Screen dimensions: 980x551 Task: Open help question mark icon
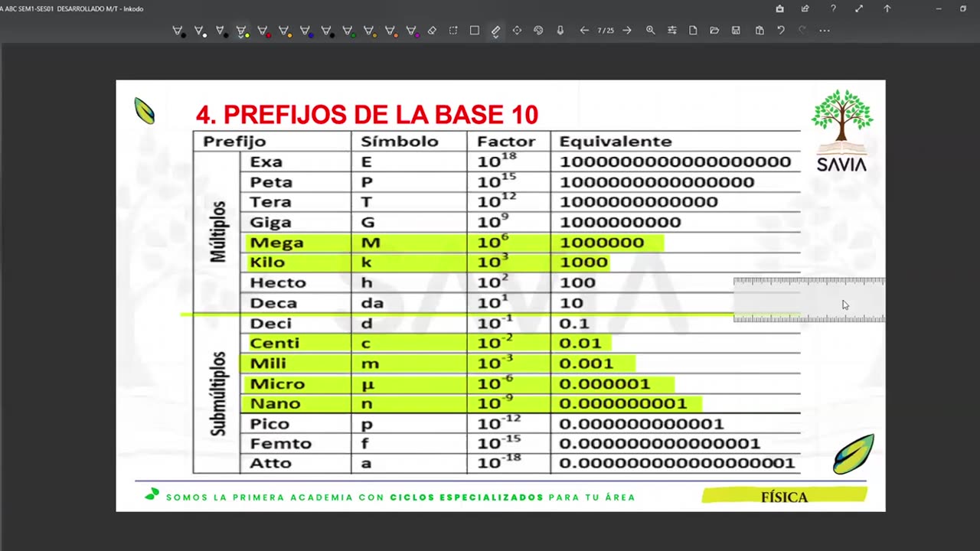pyautogui.click(x=833, y=8)
